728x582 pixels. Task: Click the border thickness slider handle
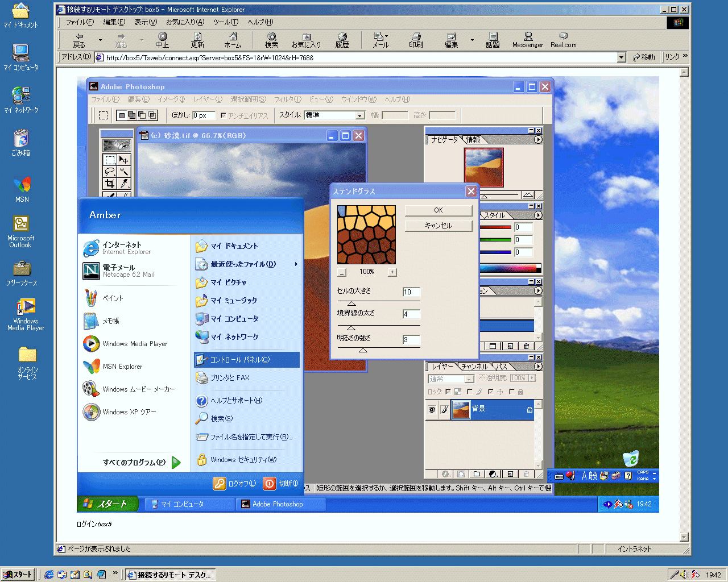coord(351,328)
